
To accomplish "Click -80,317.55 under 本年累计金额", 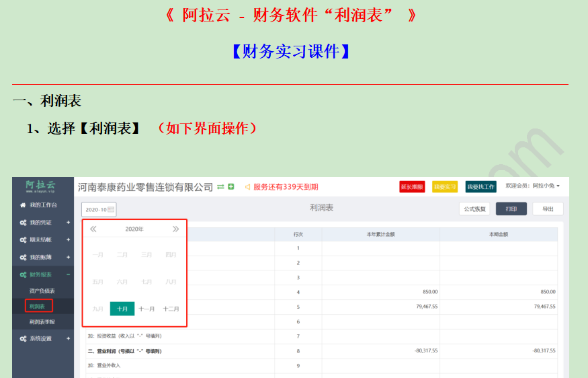I will [426, 350].
